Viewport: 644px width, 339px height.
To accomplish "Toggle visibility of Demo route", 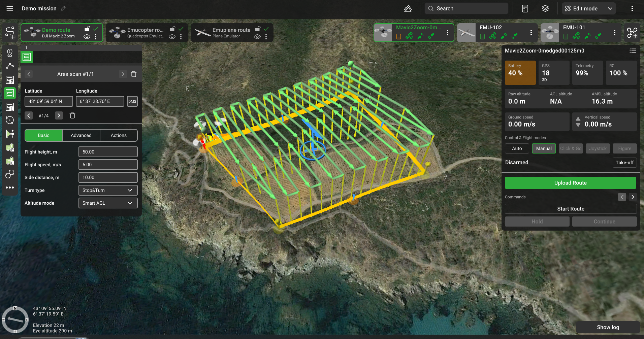I will 87,37.
